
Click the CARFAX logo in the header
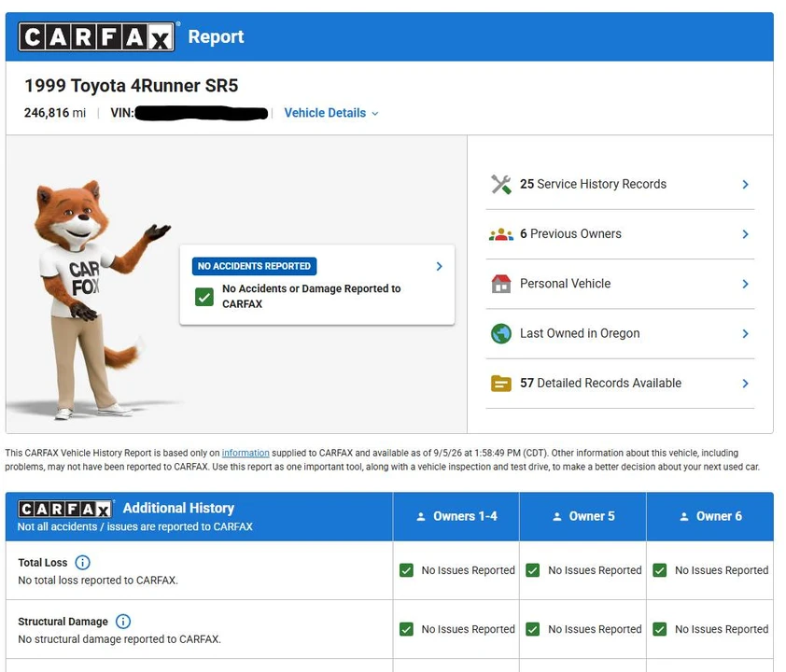[96, 36]
